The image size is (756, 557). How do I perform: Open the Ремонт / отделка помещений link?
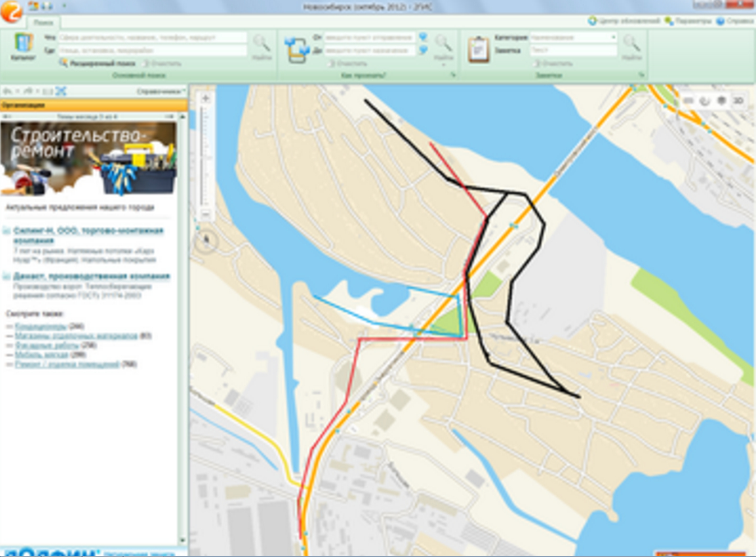click(67, 364)
